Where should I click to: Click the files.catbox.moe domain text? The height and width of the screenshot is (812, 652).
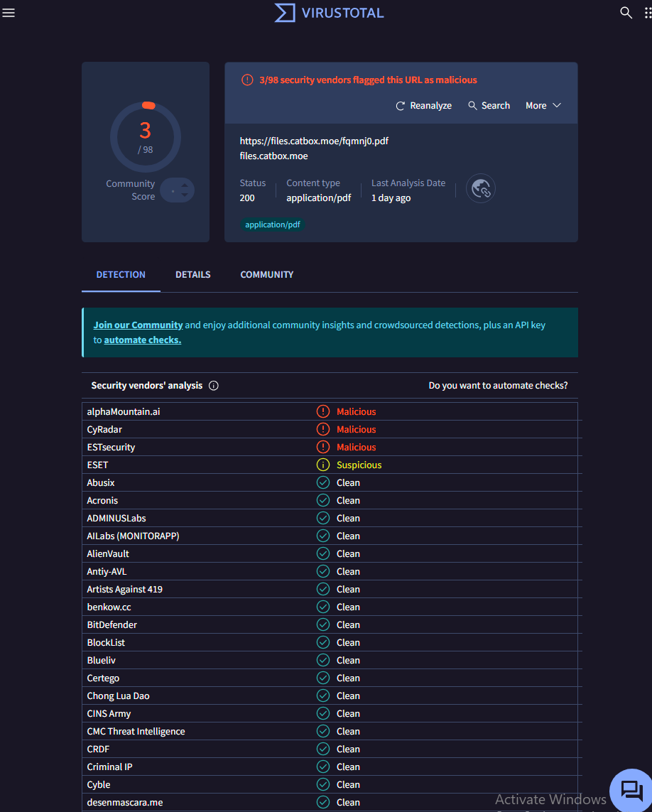pyautogui.click(x=273, y=156)
